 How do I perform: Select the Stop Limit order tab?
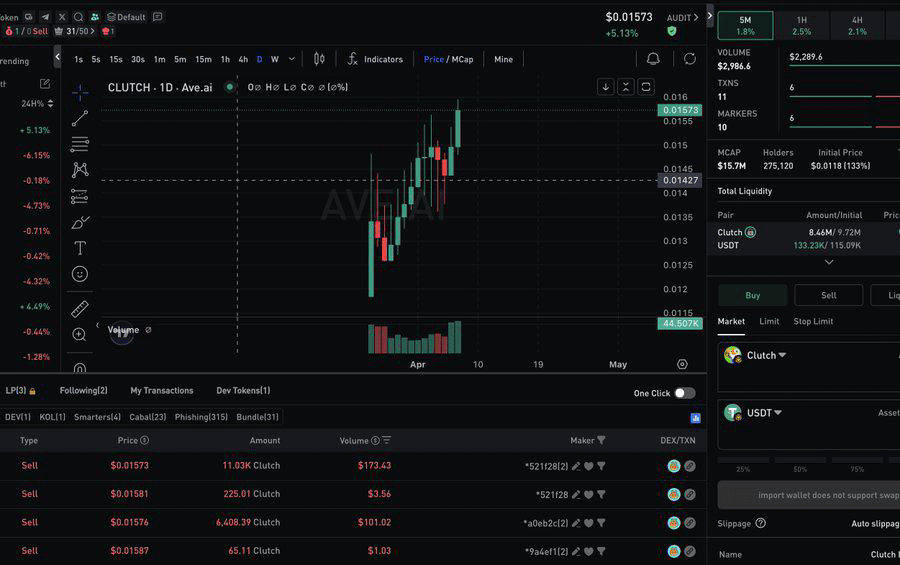pyautogui.click(x=813, y=322)
